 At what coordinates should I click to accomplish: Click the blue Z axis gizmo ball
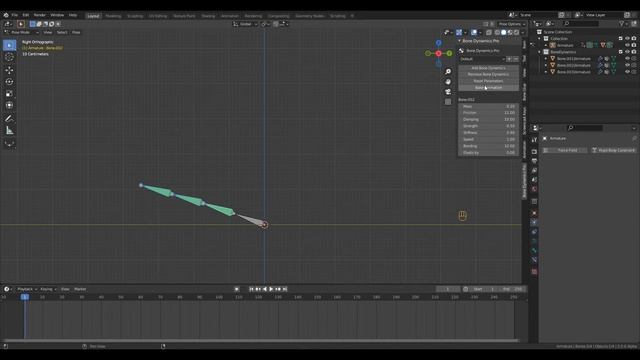pyautogui.click(x=438, y=43)
